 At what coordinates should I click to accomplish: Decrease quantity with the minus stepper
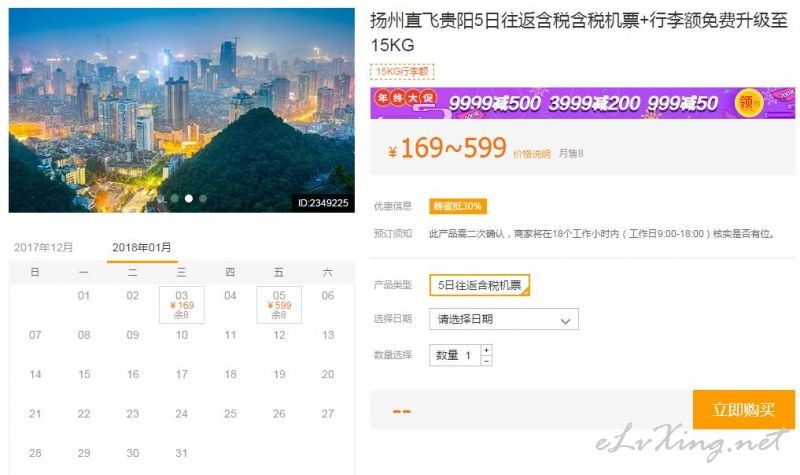487,361
